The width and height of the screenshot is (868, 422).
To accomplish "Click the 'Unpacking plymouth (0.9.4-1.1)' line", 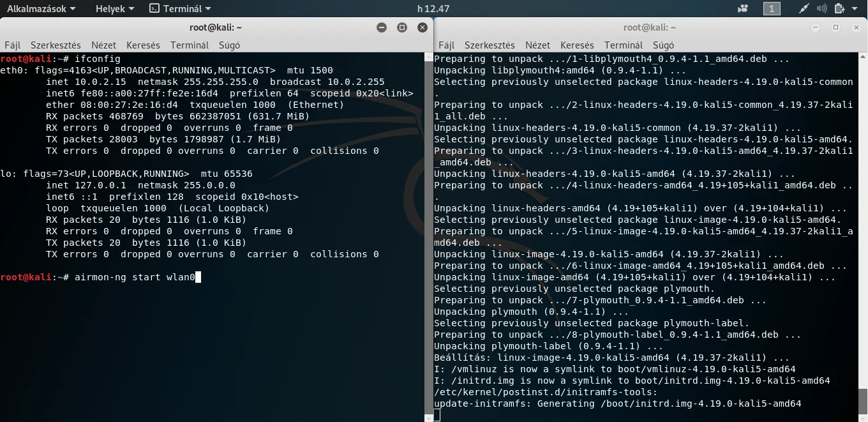I will (531, 312).
